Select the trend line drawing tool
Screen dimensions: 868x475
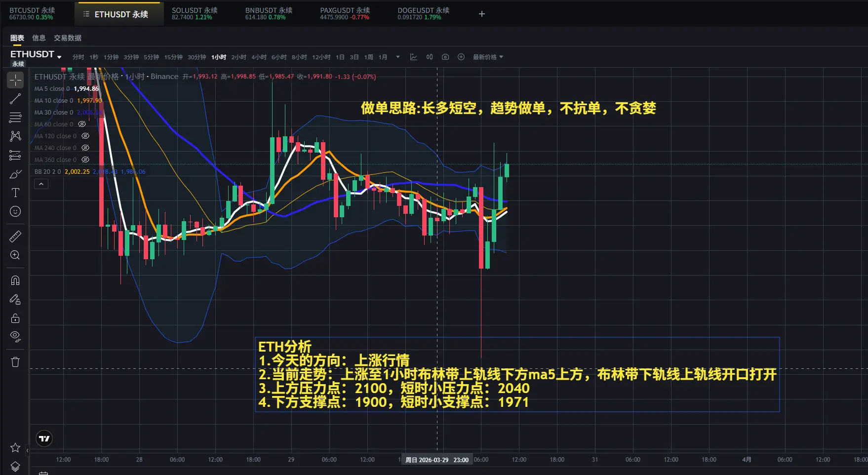[x=15, y=99]
